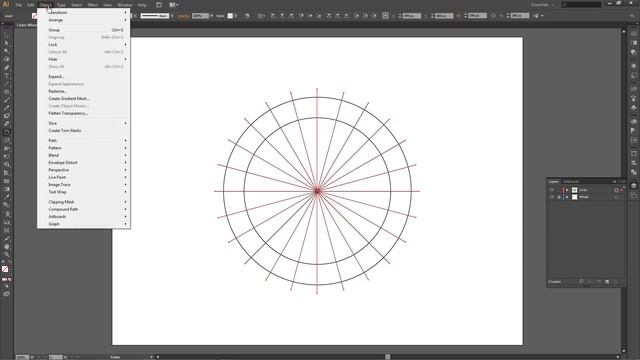Open the Opacity dropdown arrow
640x360 pixels.
tap(211, 16)
